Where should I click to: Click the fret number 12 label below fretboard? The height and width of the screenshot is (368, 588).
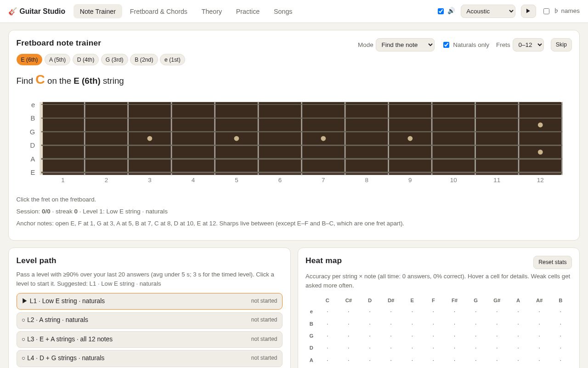540,180
